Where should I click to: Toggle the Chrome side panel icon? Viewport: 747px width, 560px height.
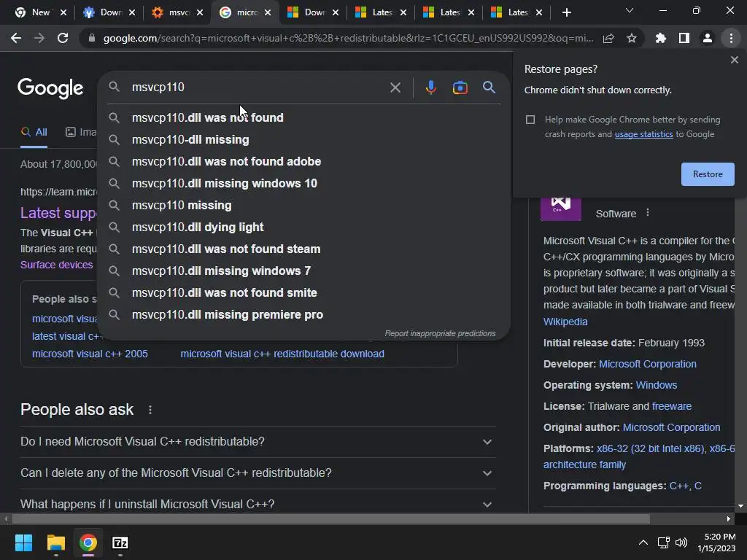pyautogui.click(x=684, y=38)
